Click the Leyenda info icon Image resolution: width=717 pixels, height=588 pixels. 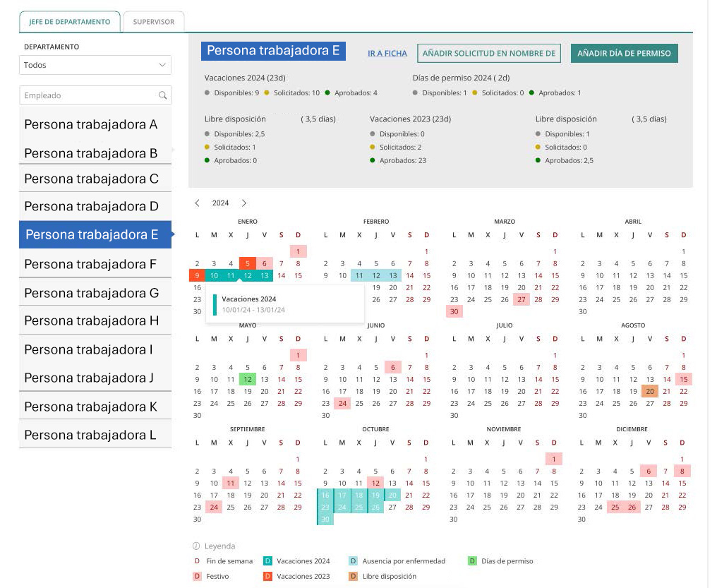pos(197,546)
